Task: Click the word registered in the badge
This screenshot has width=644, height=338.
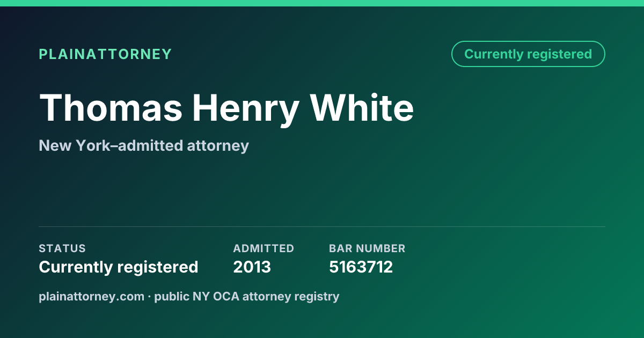Action: point(559,55)
